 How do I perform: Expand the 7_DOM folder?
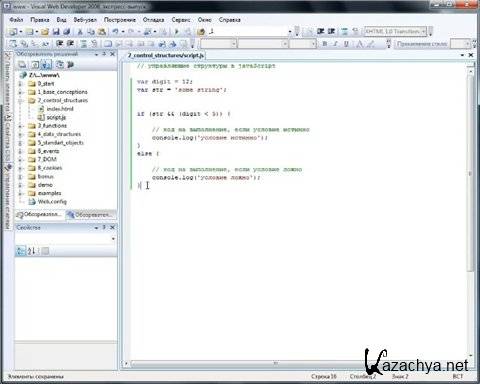[20, 159]
